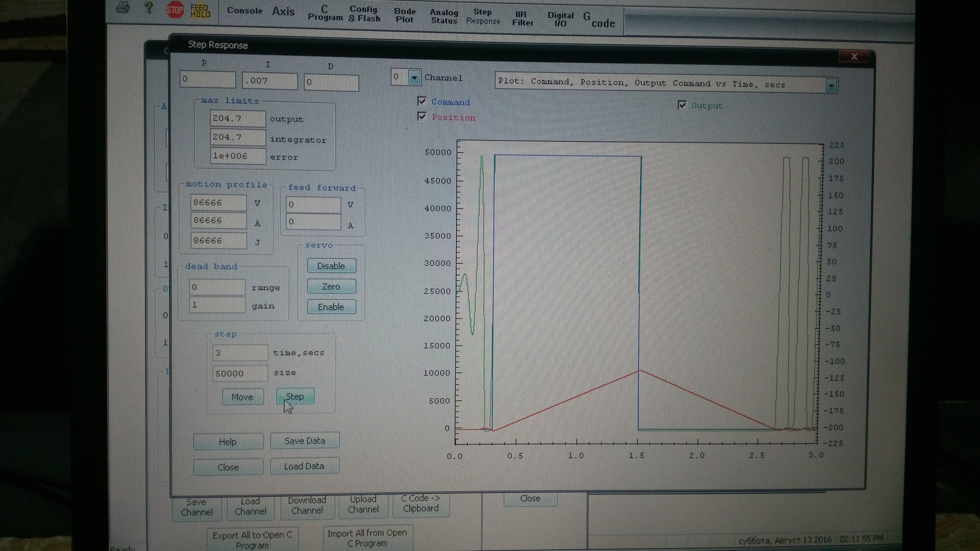Click the servo Disable button
This screenshot has width=980, height=551.
331,266
